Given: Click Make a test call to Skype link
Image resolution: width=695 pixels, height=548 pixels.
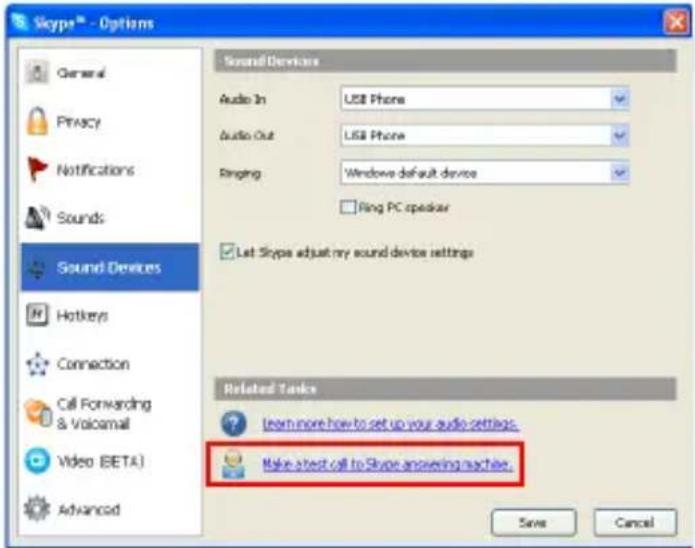Looking at the screenshot, I should point(387,464).
